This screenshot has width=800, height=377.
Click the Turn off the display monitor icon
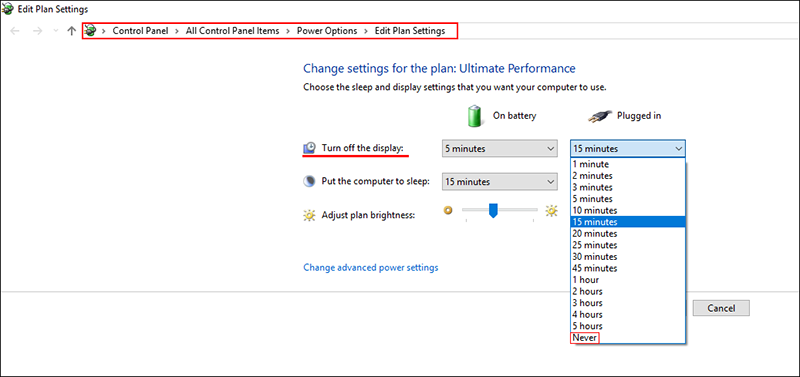click(x=310, y=148)
